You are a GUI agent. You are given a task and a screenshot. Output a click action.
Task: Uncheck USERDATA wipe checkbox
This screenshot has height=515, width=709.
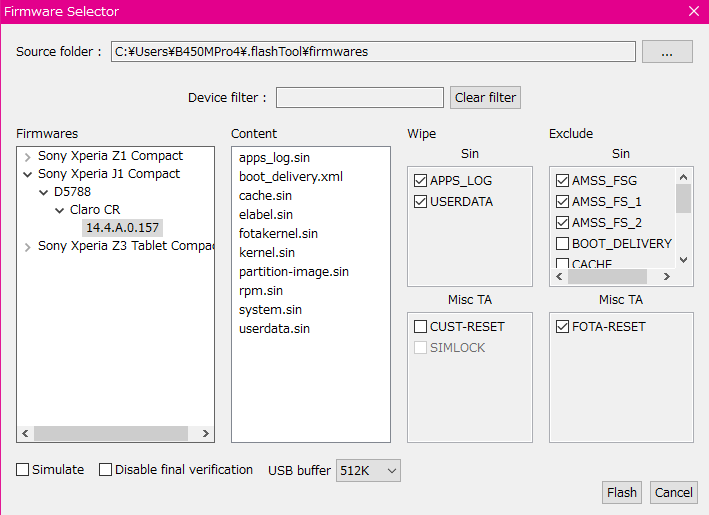click(421, 202)
